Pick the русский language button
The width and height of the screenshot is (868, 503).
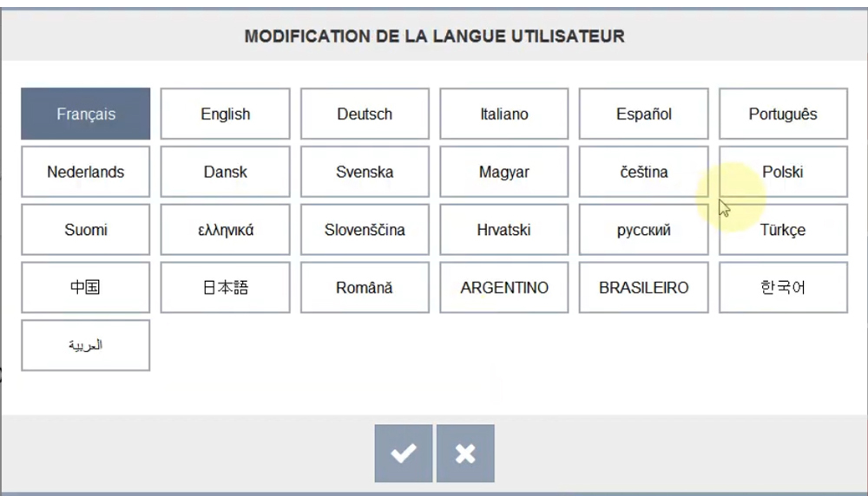click(644, 230)
